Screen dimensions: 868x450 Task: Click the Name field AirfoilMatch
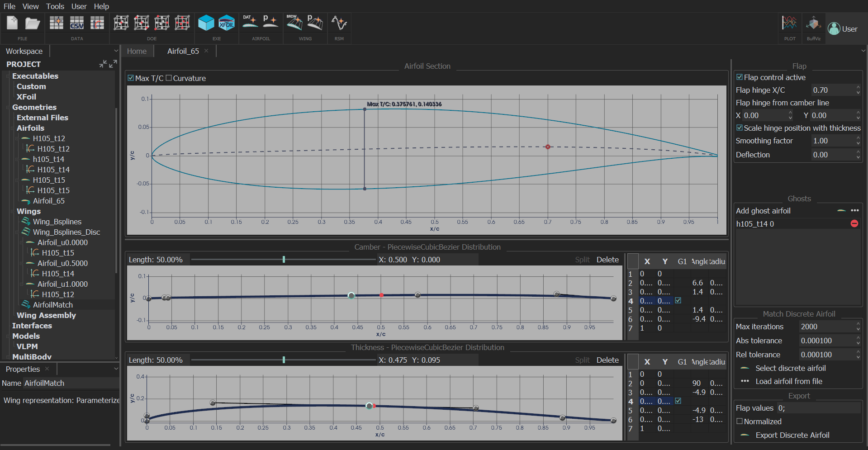(71, 383)
